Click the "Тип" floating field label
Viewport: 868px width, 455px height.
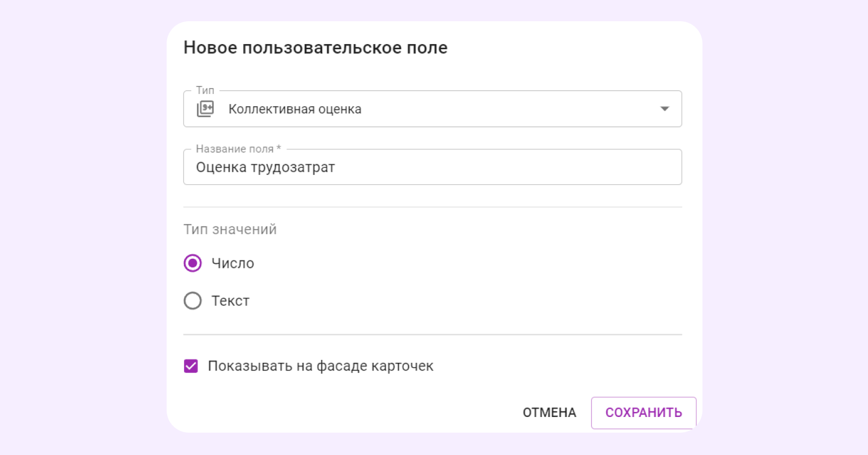tap(205, 90)
